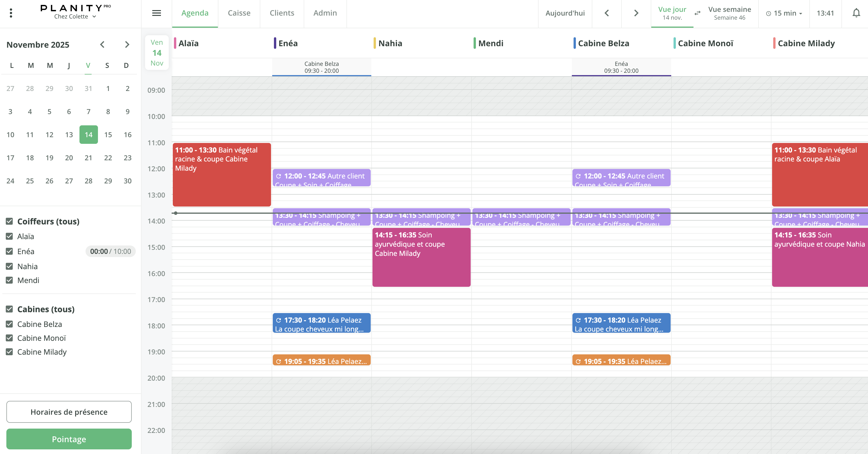Open the three-dot vertical options menu
Viewport: 868px width, 454px height.
[x=11, y=13]
